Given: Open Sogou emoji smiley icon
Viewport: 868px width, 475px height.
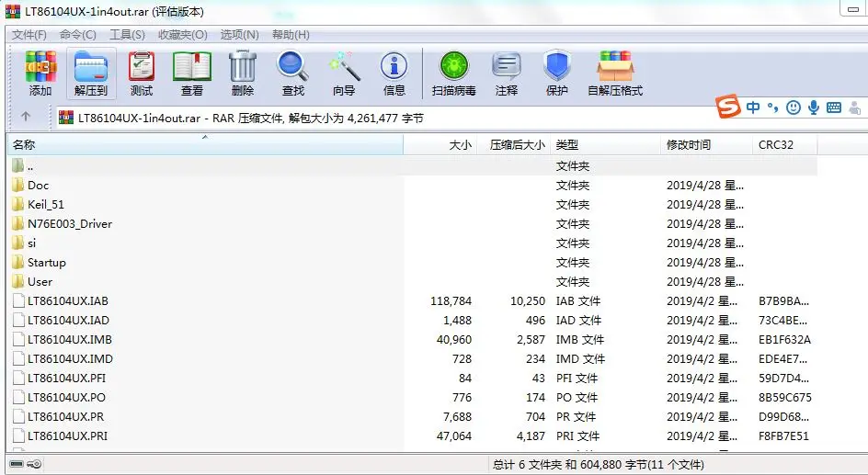Looking at the screenshot, I should (x=794, y=107).
